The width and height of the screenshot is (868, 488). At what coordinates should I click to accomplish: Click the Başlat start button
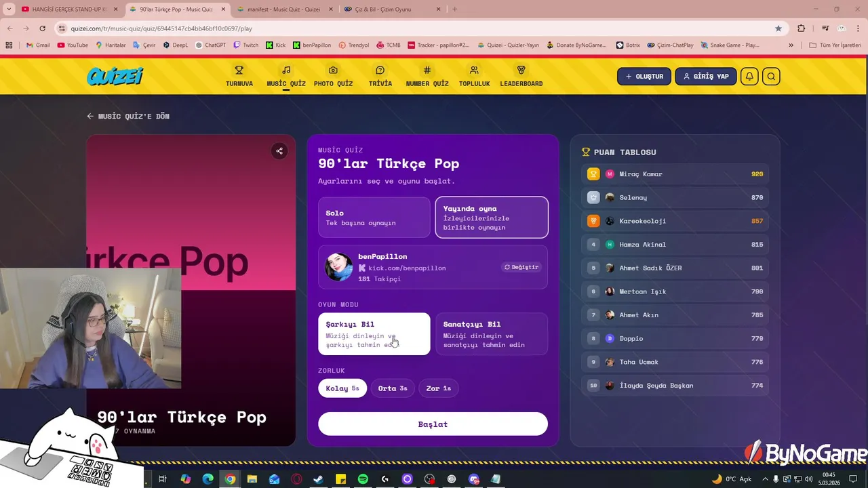(433, 424)
